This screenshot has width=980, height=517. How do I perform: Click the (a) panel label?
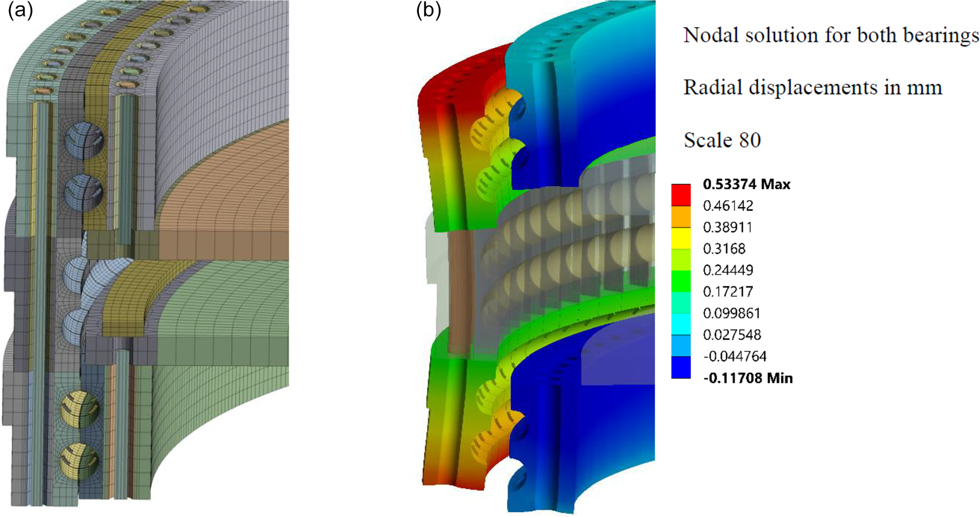[20, 10]
